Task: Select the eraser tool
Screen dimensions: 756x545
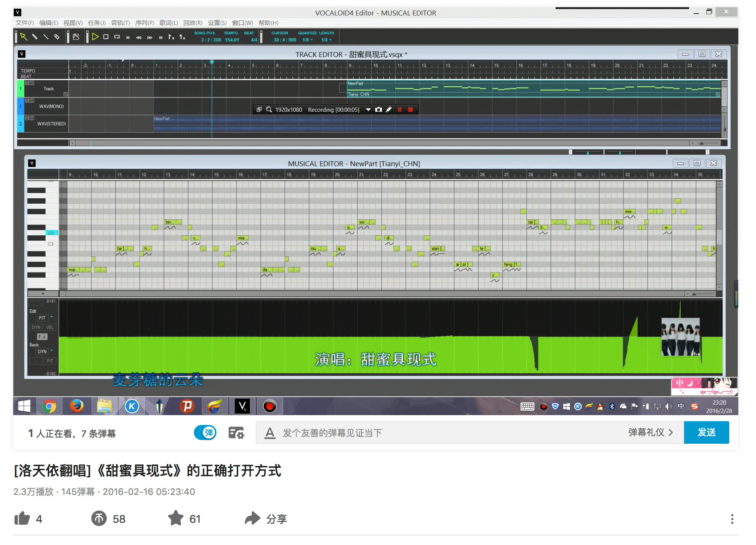Action: coord(57,37)
